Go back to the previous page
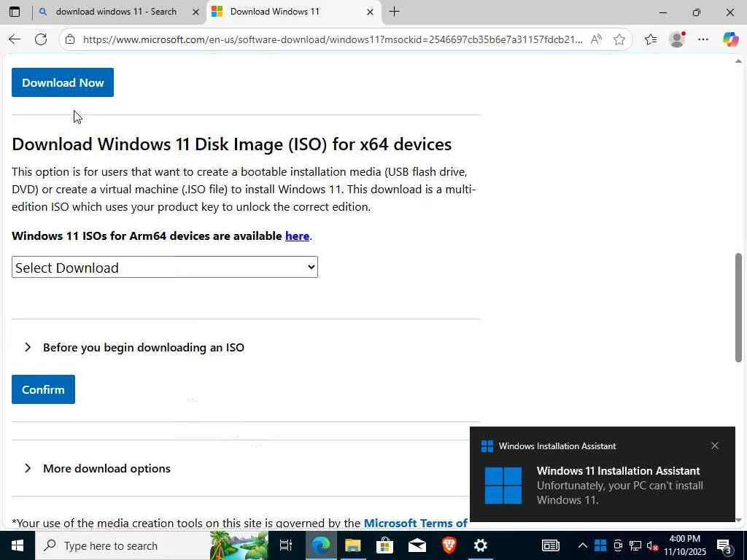This screenshot has height=560, width=747. coord(15,39)
